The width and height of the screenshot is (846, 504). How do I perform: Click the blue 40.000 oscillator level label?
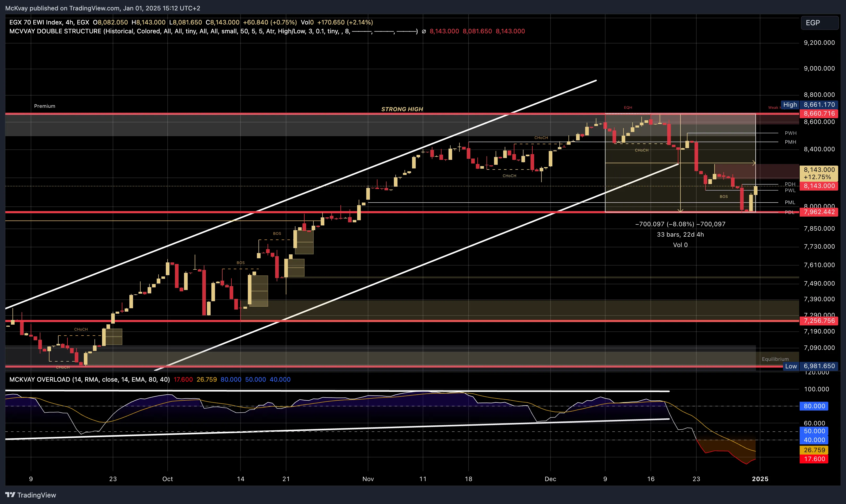tap(814, 440)
